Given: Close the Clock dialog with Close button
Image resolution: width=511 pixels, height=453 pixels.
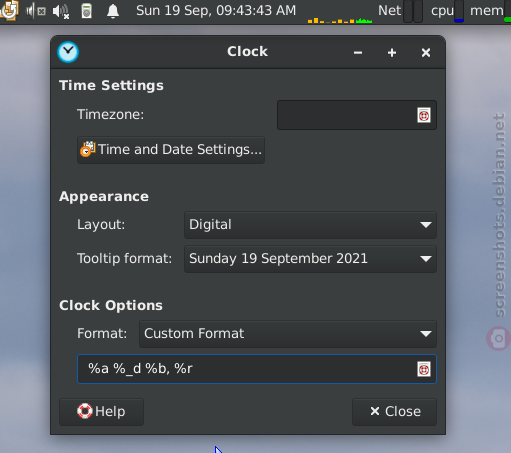Looking at the screenshot, I should 394,412.
